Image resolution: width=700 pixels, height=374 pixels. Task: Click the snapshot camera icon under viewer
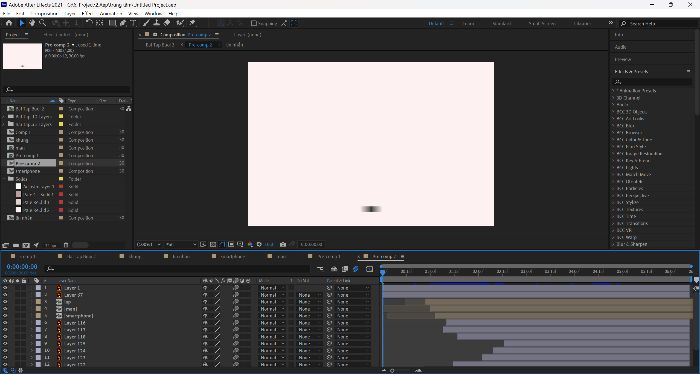283,244
